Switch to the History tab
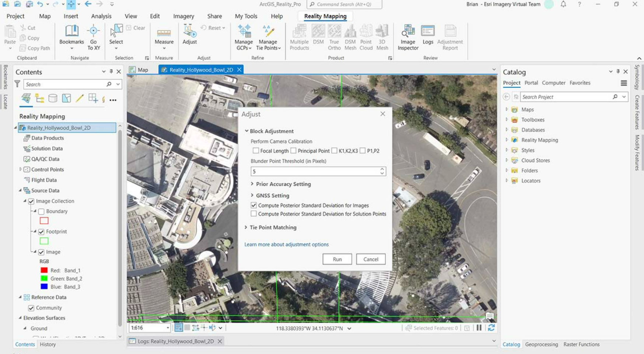 [48, 344]
